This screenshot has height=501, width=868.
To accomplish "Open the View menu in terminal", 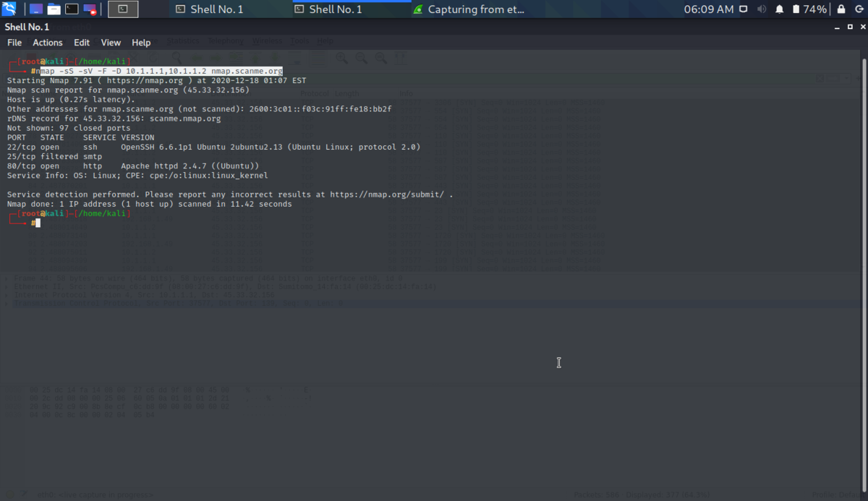I will (x=111, y=43).
